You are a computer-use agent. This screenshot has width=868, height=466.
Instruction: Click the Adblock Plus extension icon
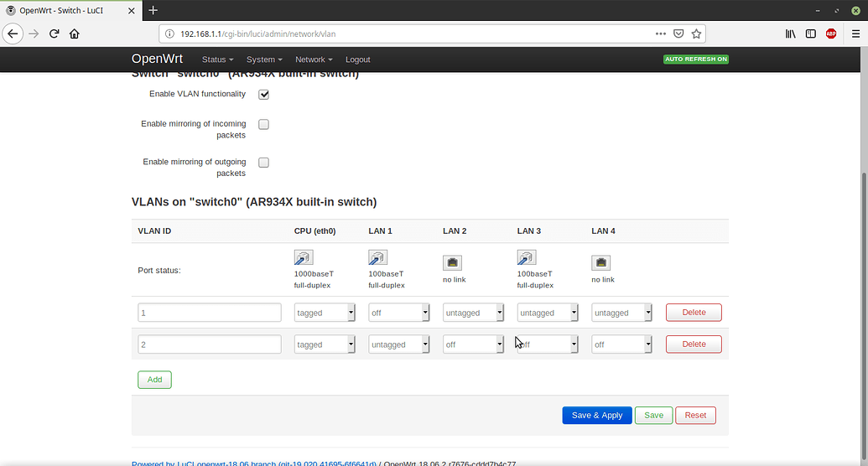[x=830, y=34]
